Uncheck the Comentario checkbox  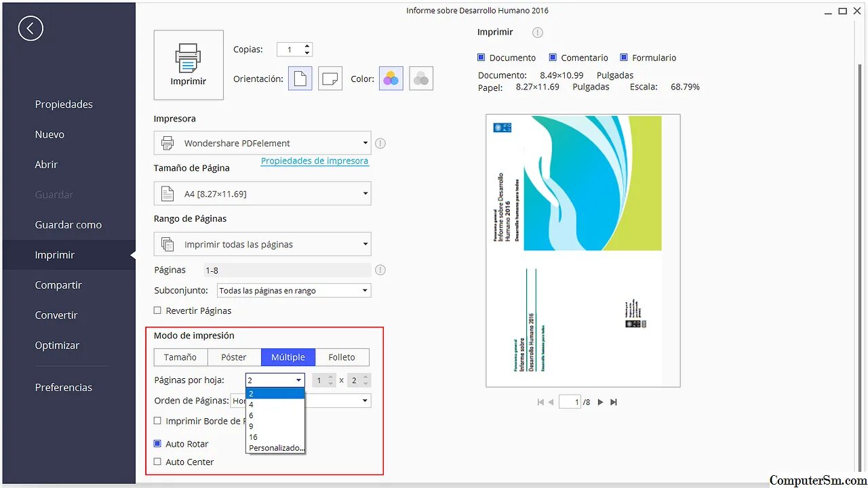[553, 58]
